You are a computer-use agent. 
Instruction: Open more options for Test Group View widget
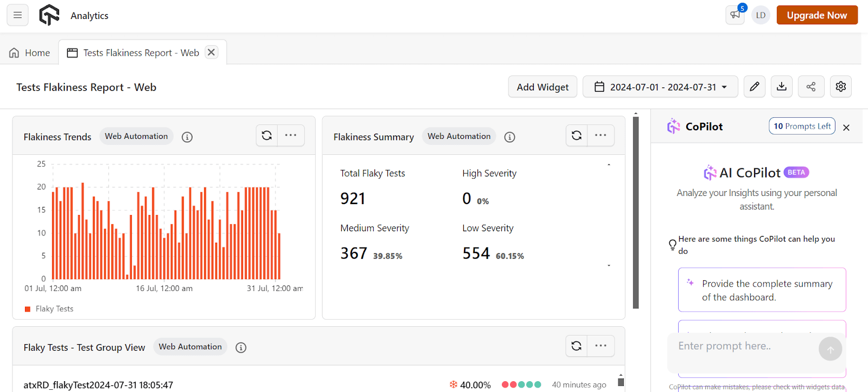[601, 346]
